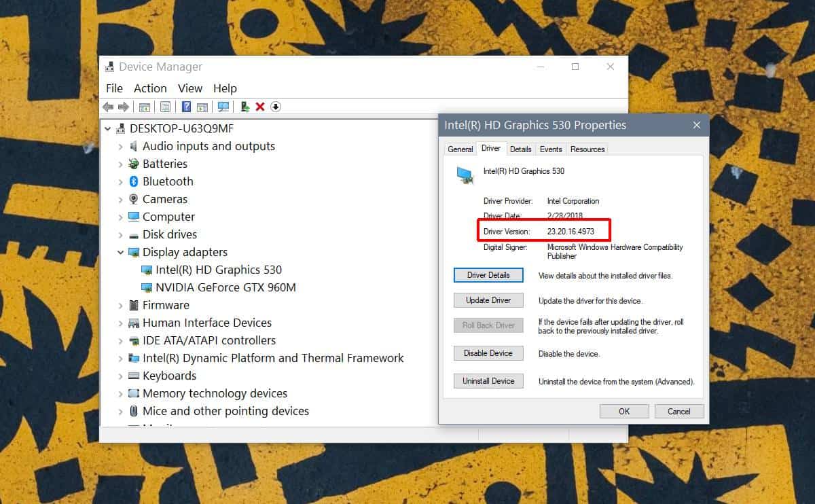
Task: Confirm the dialog with OK
Action: coord(624,411)
